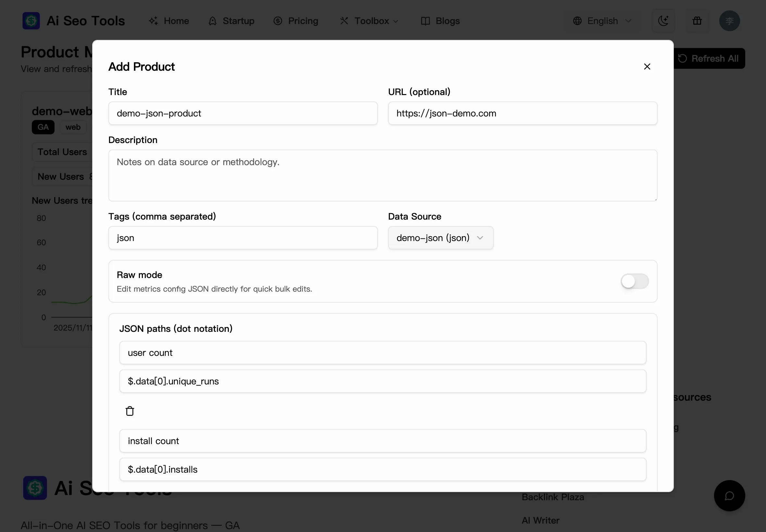766x532 pixels.
Task: Open the gift/rewards icon in the header
Action: pos(697,21)
